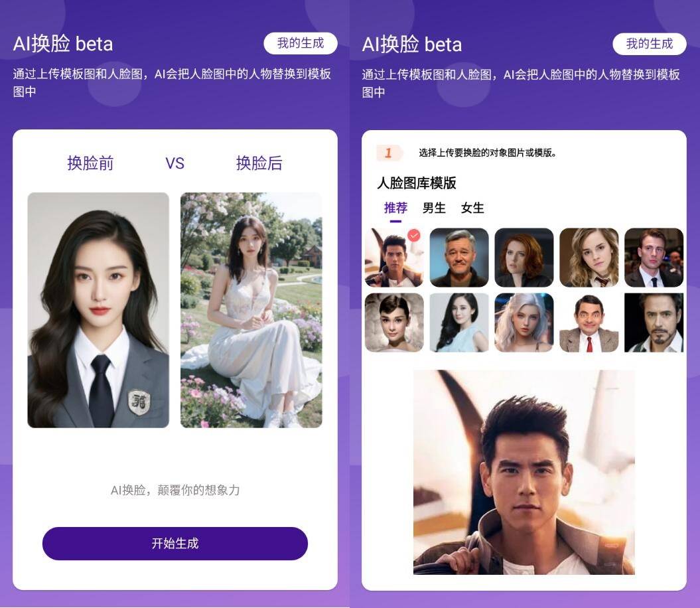700x608 pixels.
Task: Open 我的生成 on the right screen
Action: tap(650, 44)
